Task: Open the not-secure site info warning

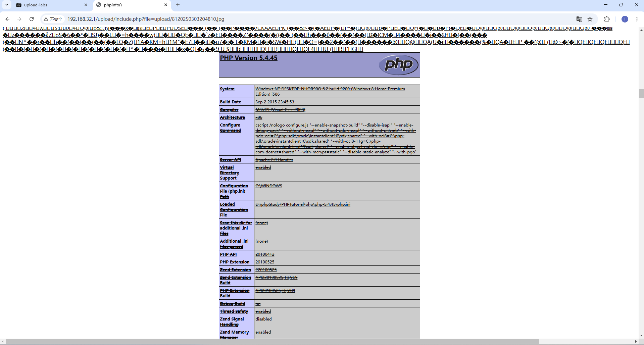Action: [x=53, y=19]
